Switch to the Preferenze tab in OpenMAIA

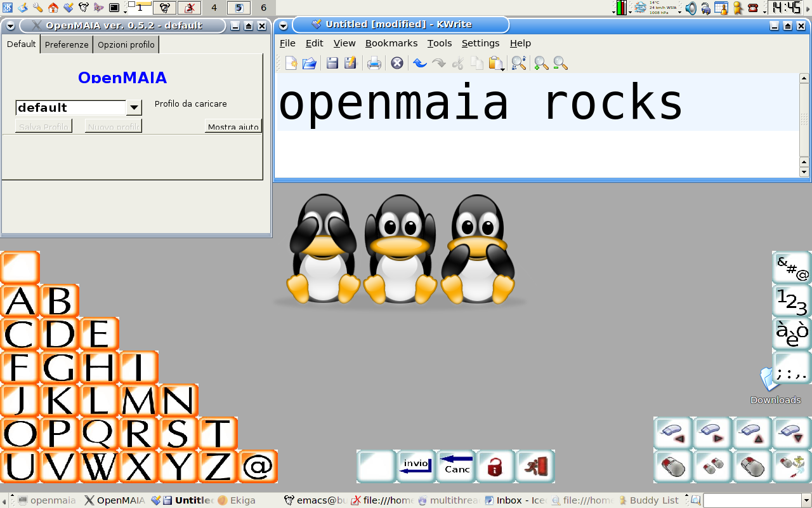point(67,44)
